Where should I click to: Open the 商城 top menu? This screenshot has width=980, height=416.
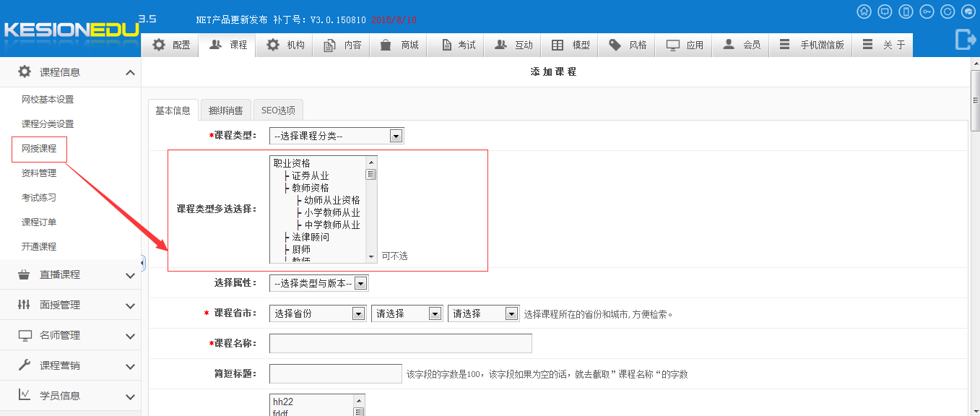pos(399,45)
